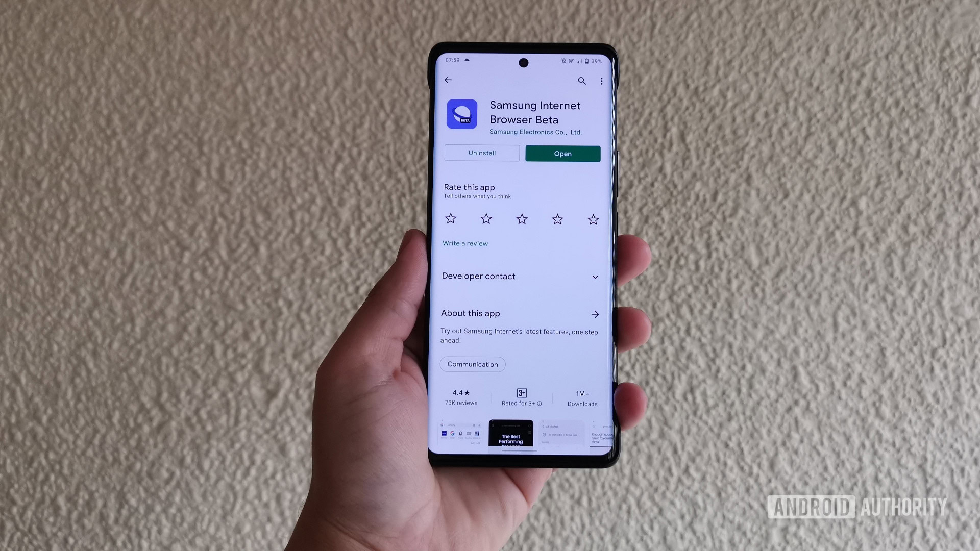Scroll through app screenshot thumbnails

pos(522,434)
